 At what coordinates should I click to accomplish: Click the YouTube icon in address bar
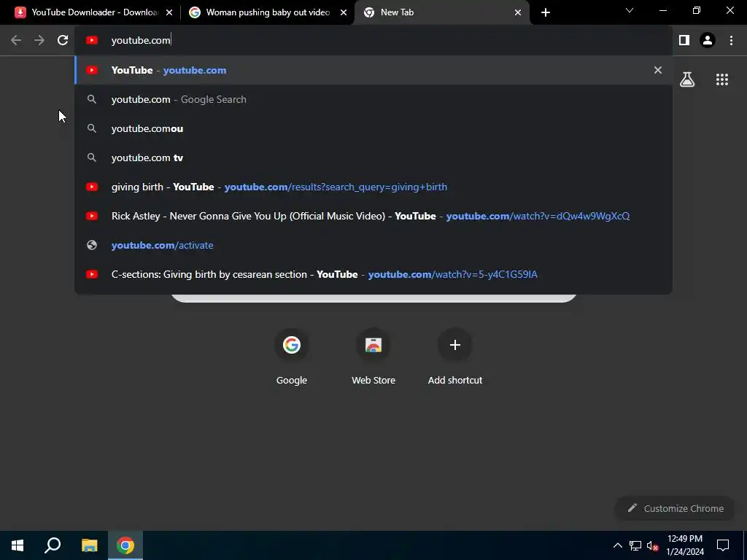point(92,41)
